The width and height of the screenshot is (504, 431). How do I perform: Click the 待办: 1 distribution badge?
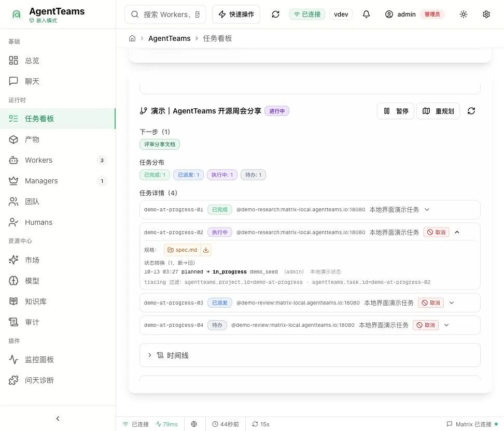(253, 175)
